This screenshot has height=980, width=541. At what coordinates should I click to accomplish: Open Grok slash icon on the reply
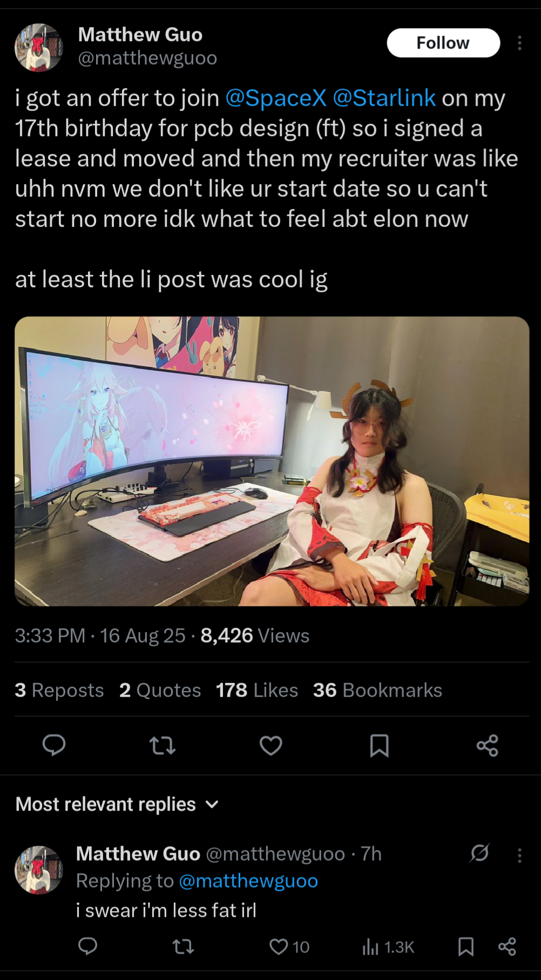tap(479, 853)
